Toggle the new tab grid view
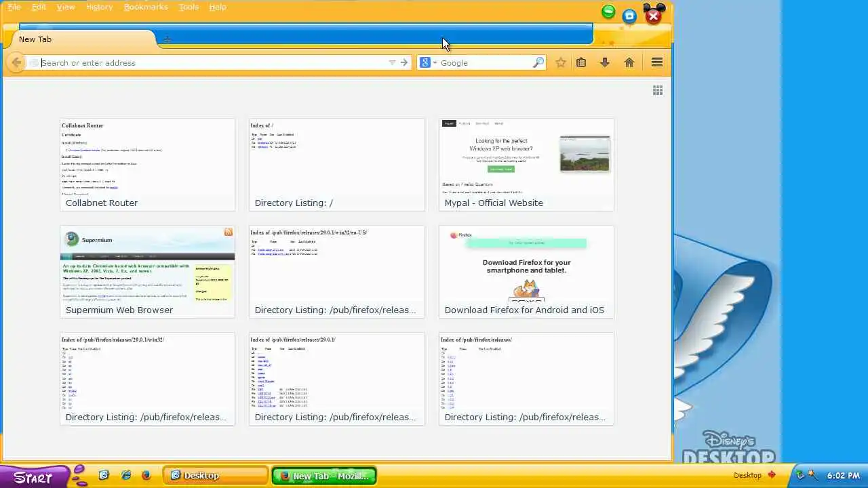This screenshot has height=488, width=868. pos(658,90)
